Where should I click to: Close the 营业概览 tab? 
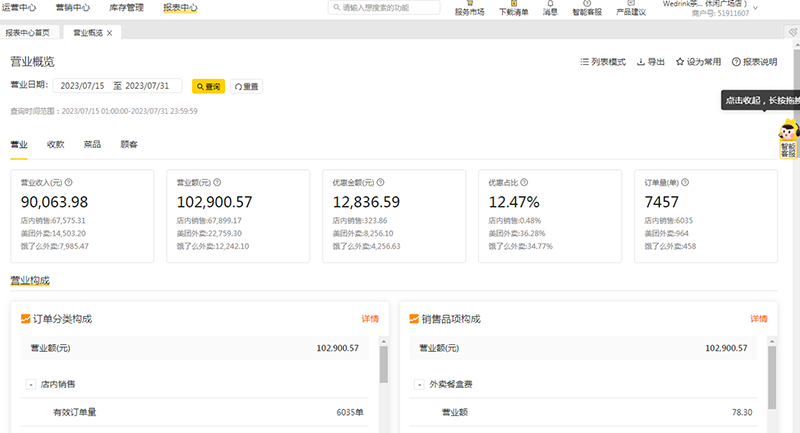(109, 33)
